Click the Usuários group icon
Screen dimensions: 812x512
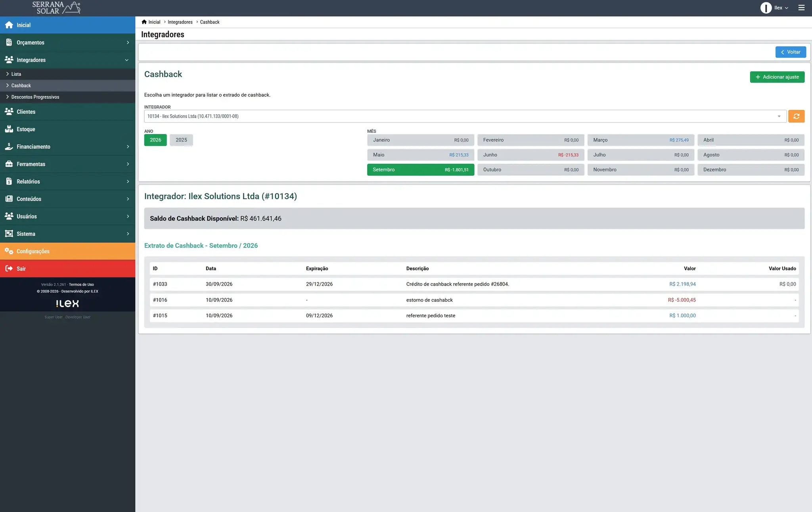(9, 216)
